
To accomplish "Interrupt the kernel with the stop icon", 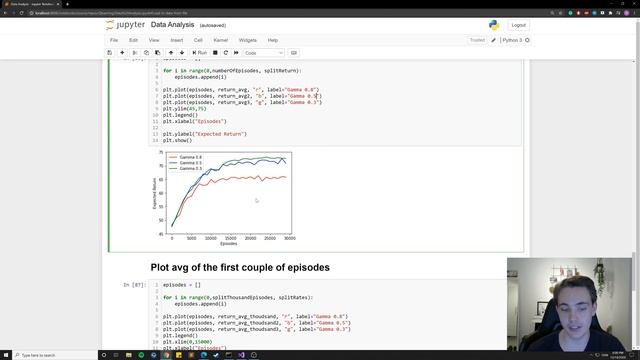I will coord(215,53).
